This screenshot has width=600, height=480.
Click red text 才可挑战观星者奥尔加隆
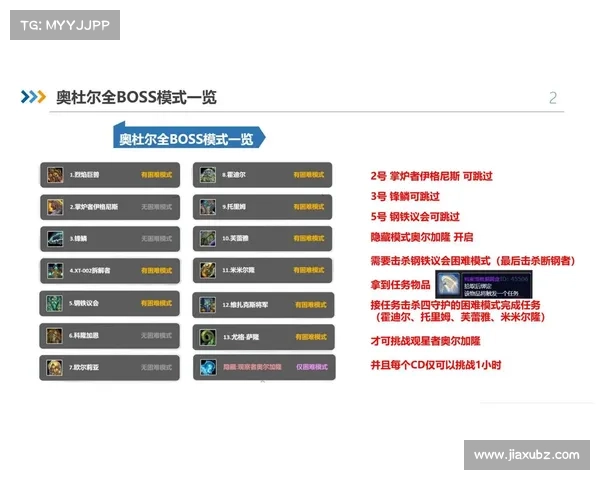425,341
